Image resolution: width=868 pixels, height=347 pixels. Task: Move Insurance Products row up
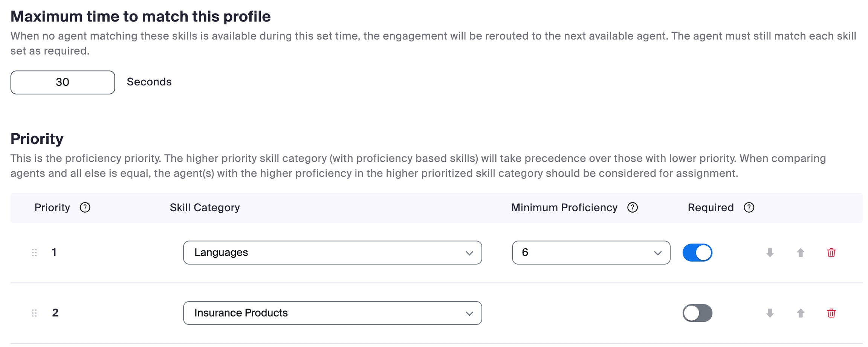tap(801, 313)
